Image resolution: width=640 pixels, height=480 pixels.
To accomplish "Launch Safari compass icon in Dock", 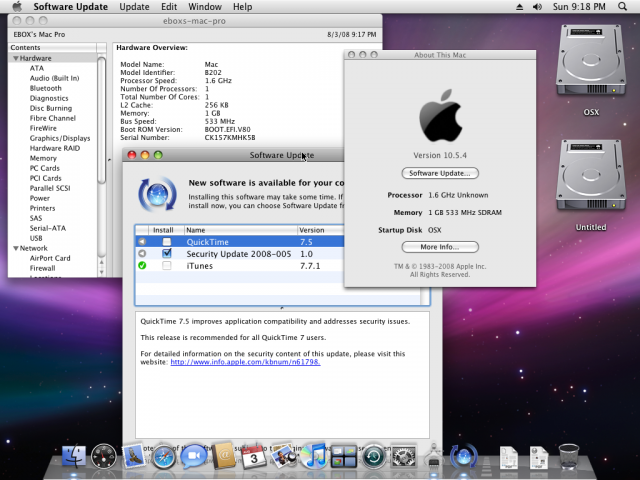I will tap(164, 456).
